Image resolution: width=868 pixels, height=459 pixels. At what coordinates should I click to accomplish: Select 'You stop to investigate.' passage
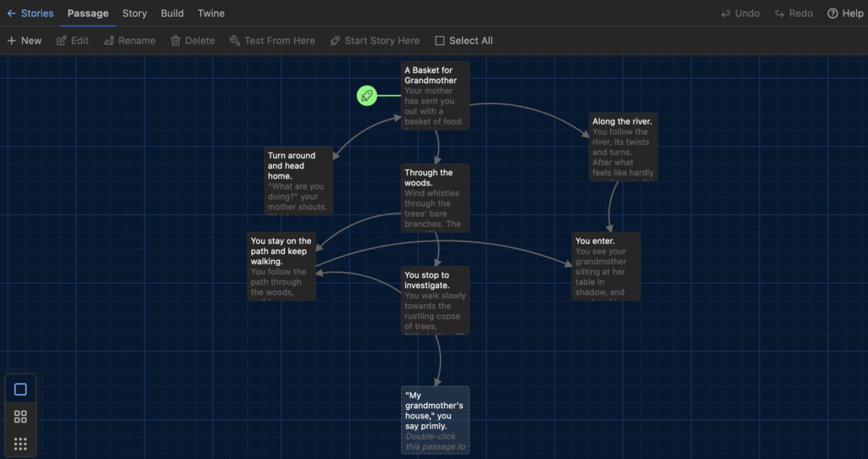pyautogui.click(x=435, y=301)
